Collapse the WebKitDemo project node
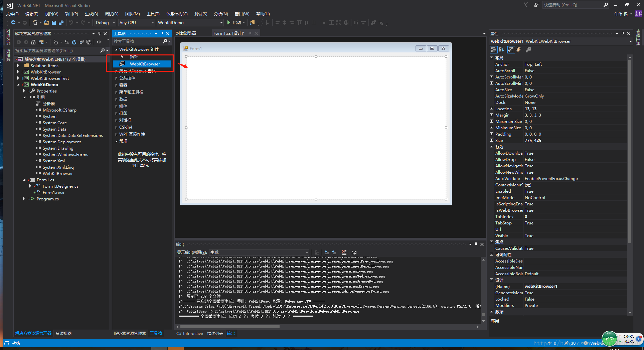644x350 pixels. point(18,85)
